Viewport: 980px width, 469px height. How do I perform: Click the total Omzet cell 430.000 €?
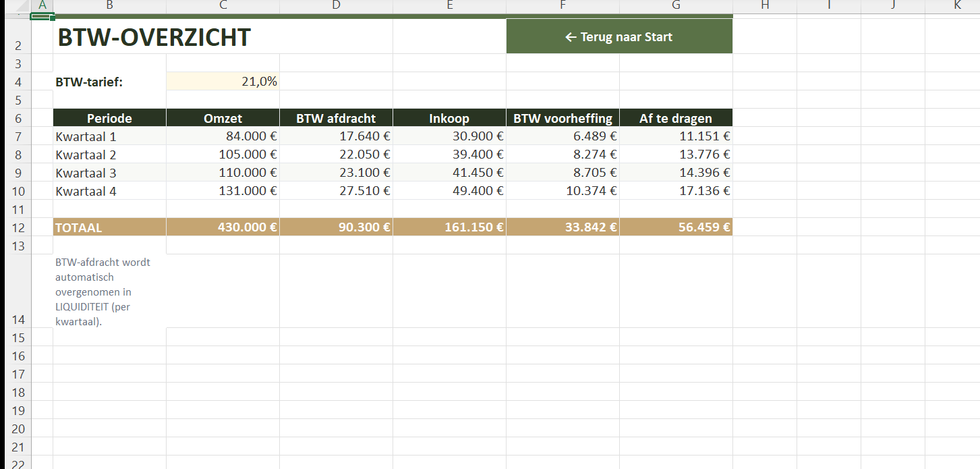pyautogui.click(x=223, y=227)
